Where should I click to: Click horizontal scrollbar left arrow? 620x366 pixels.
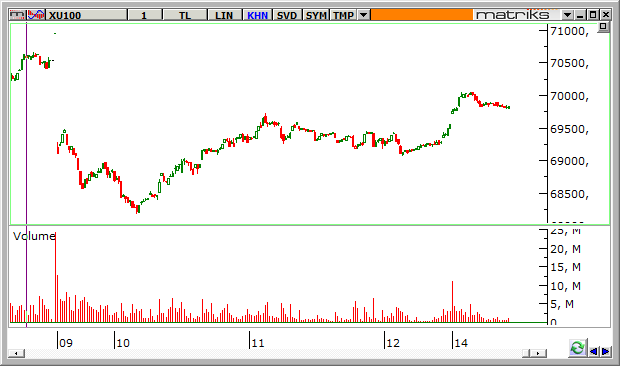16,353
